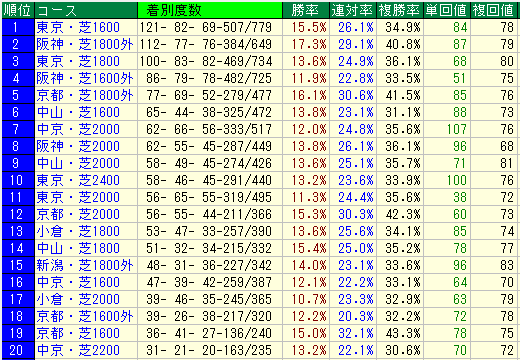Click 連対率 value 30.6%
The width and height of the screenshot is (520, 360).
(356, 95)
